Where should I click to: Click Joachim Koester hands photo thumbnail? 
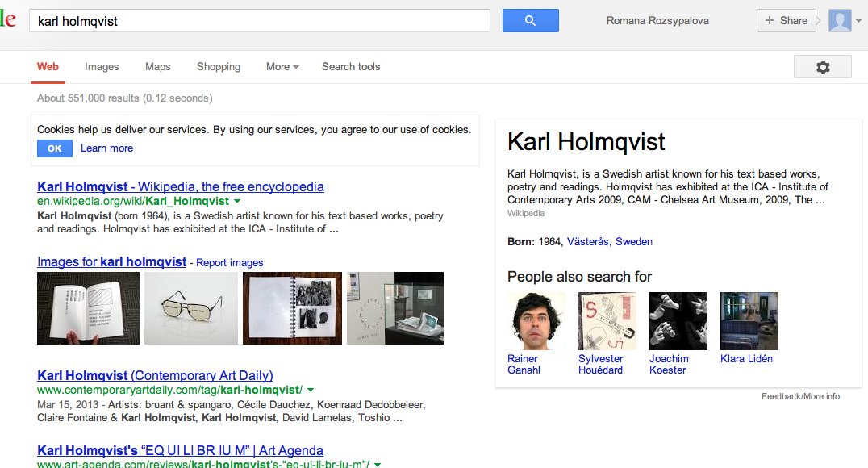coord(678,321)
